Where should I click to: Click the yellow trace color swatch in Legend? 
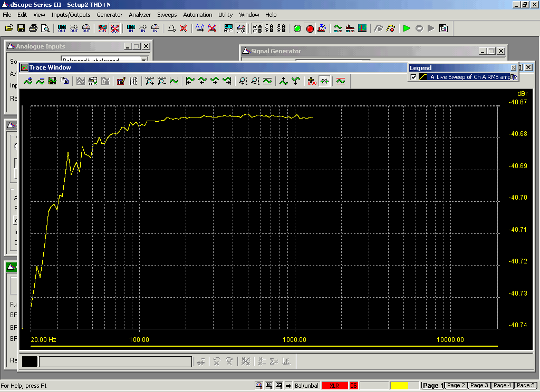coord(423,77)
